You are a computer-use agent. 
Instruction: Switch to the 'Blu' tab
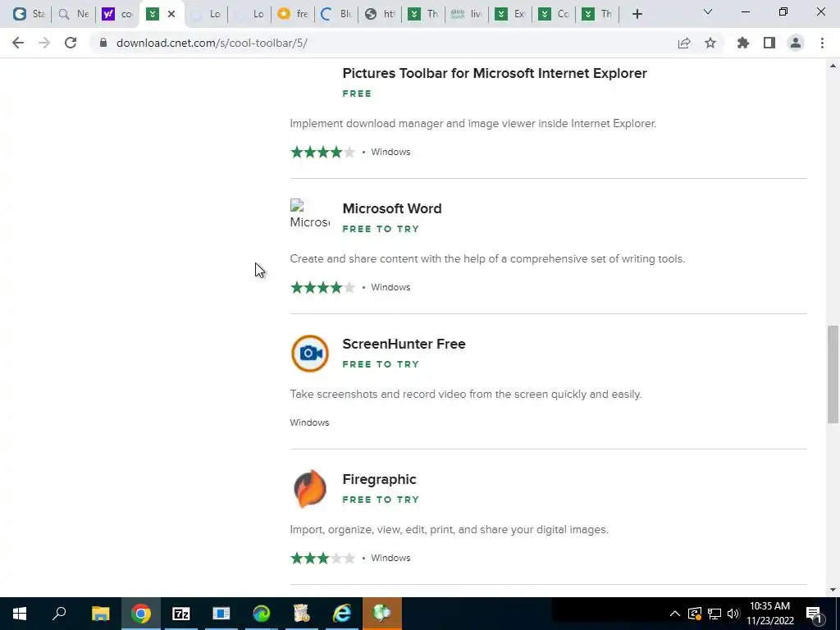336,14
